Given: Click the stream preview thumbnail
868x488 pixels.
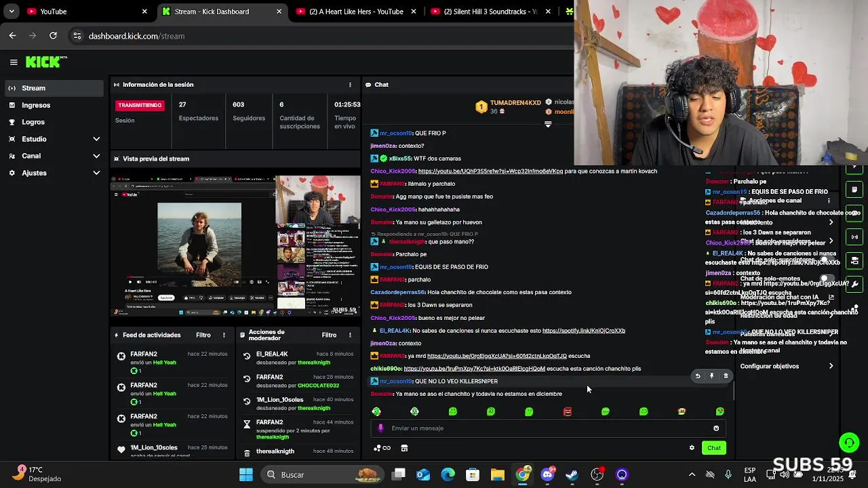Looking at the screenshot, I should pyautogui.click(x=235, y=246).
